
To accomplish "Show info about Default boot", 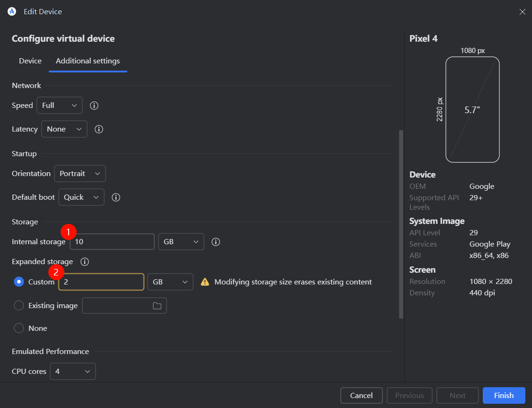I will pyautogui.click(x=115, y=197).
